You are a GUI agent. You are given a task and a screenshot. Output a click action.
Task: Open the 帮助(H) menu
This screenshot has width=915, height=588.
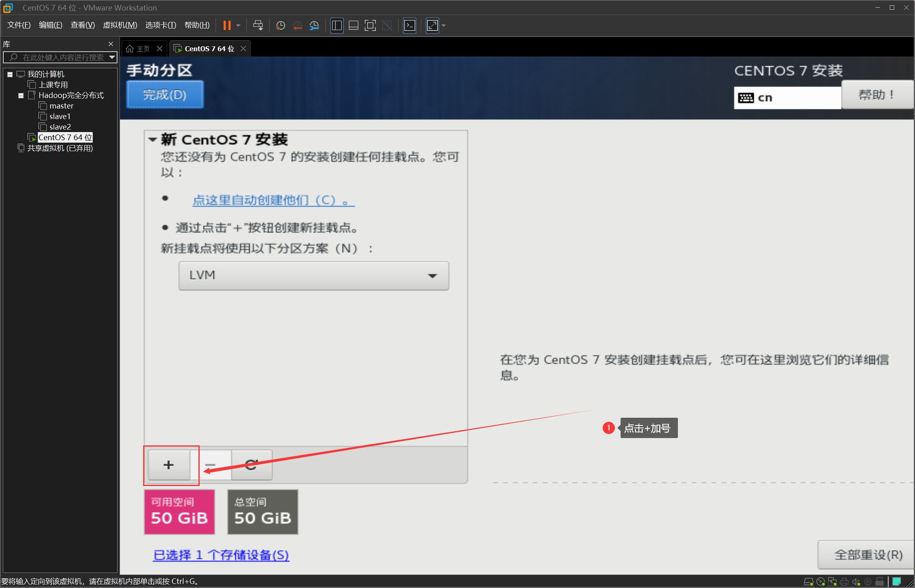click(x=197, y=25)
